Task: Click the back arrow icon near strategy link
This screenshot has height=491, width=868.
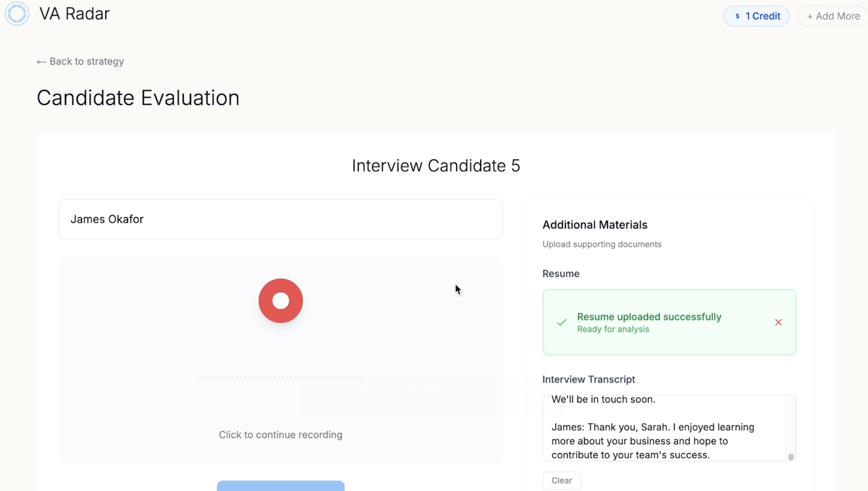Action: [x=42, y=62]
